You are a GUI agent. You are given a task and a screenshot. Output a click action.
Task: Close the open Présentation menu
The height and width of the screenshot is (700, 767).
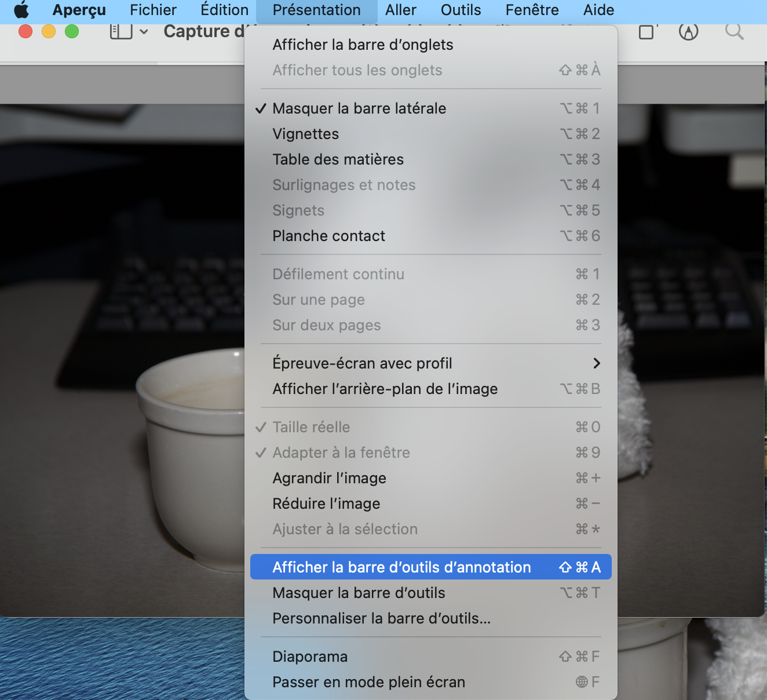click(x=317, y=10)
